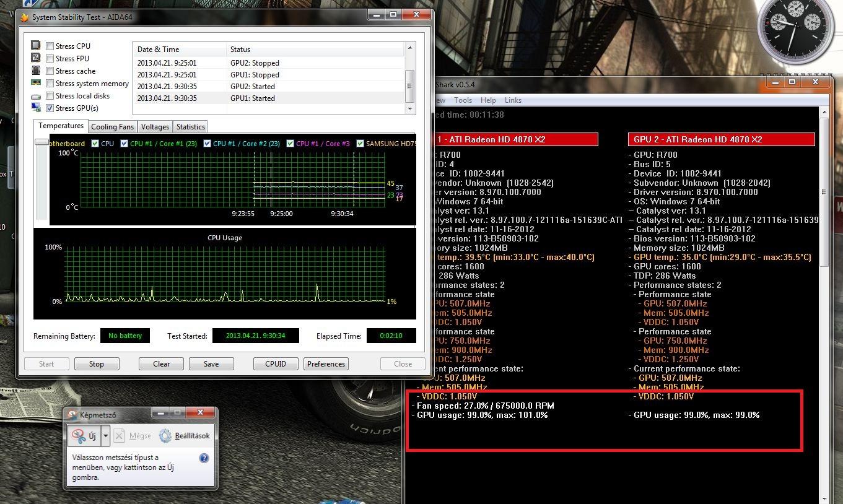This screenshot has height=504, width=843.
Task: Click the 'No battery' field
Action: tap(125, 336)
